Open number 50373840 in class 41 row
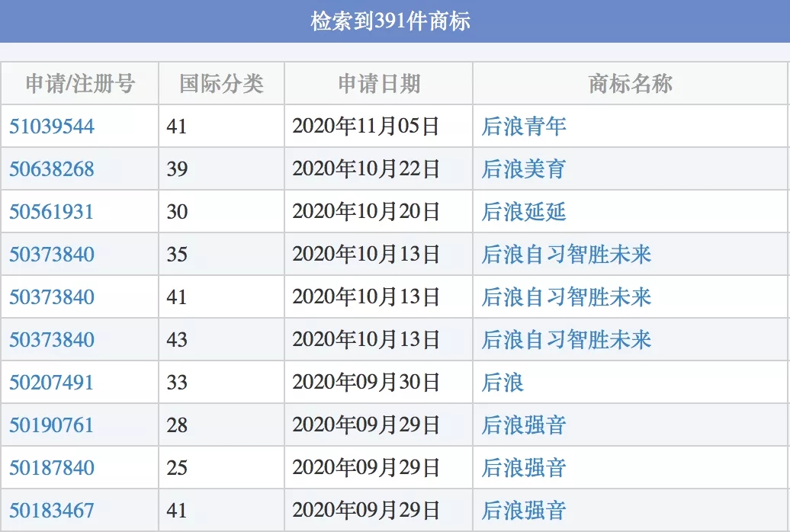790x532 pixels. point(51,297)
